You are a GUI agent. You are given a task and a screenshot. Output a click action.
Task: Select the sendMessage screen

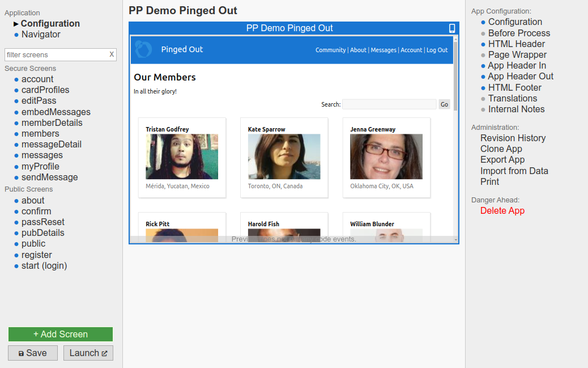[49, 177]
